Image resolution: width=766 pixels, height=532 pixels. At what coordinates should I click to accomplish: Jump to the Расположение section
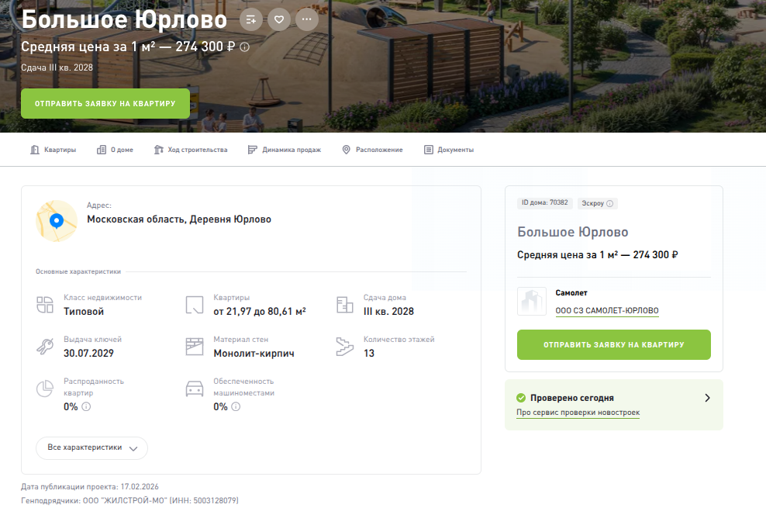coord(372,150)
